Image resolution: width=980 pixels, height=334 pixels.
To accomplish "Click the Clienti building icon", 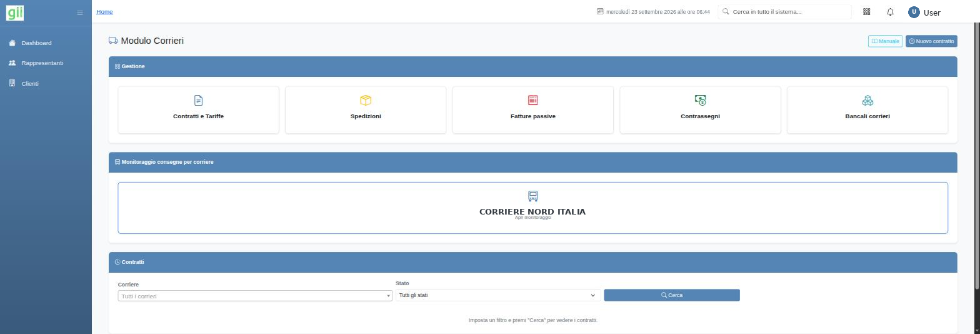I will tap(12, 83).
